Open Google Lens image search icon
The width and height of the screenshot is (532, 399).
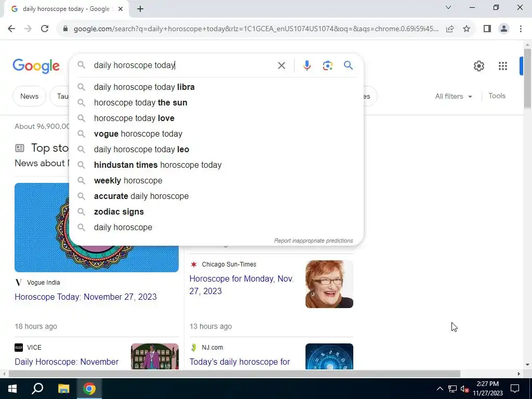327,65
